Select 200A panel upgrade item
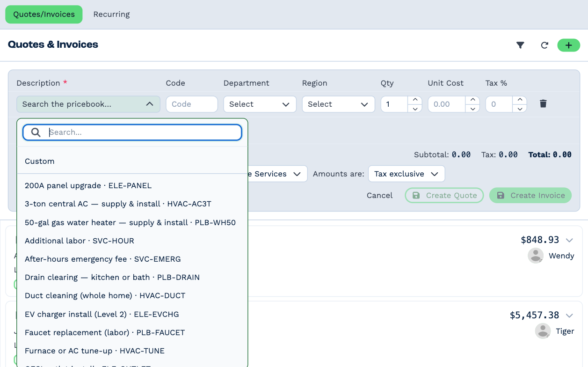Image resolution: width=588 pixels, height=367 pixels. (132, 185)
